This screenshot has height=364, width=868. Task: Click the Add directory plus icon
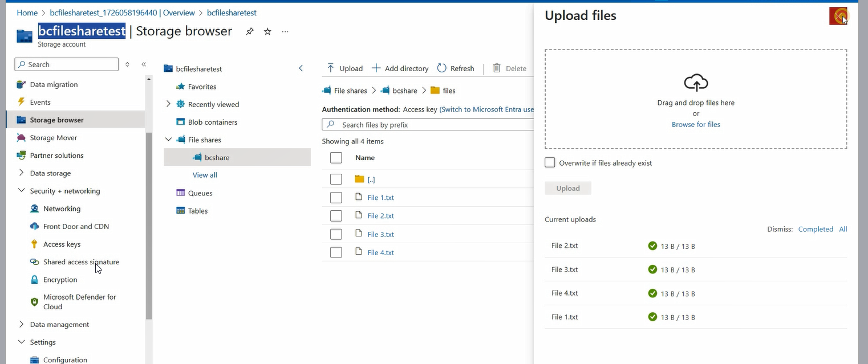(x=376, y=68)
